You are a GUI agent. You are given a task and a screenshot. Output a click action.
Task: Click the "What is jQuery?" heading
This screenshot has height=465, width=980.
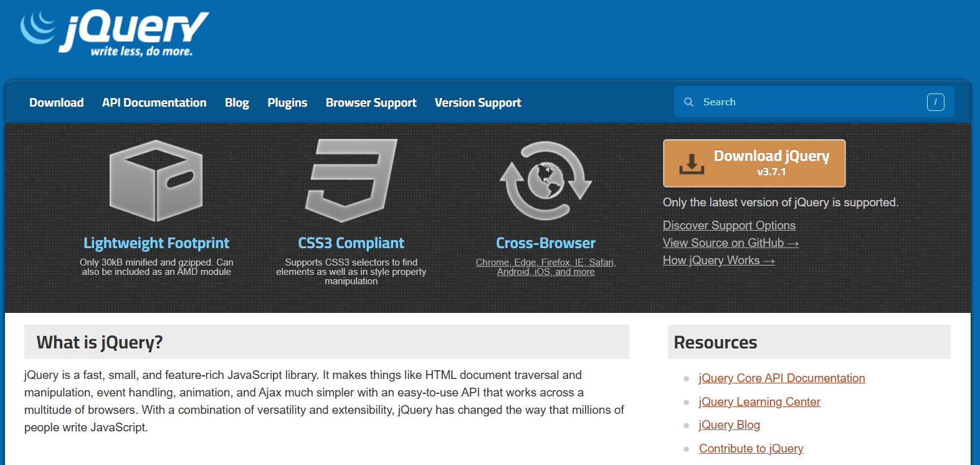[x=100, y=342]
